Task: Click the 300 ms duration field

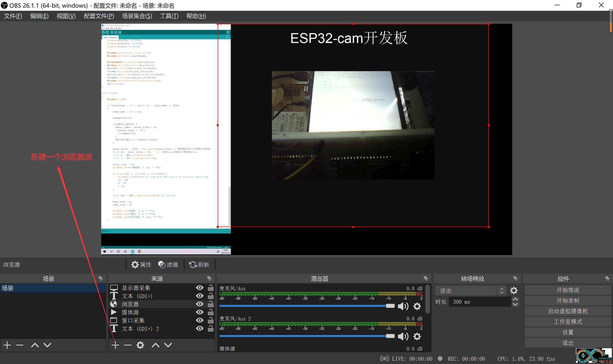Action: pyautogui.click(x=480, y=302)
